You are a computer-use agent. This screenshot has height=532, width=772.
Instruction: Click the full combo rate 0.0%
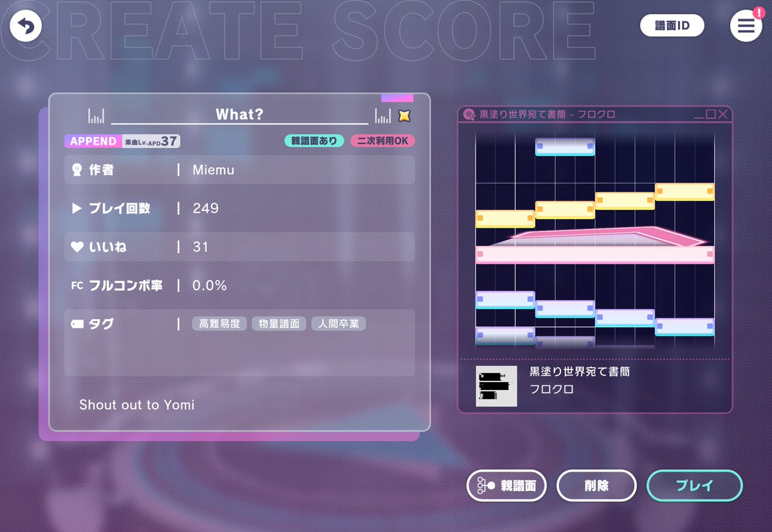point(210,286)
